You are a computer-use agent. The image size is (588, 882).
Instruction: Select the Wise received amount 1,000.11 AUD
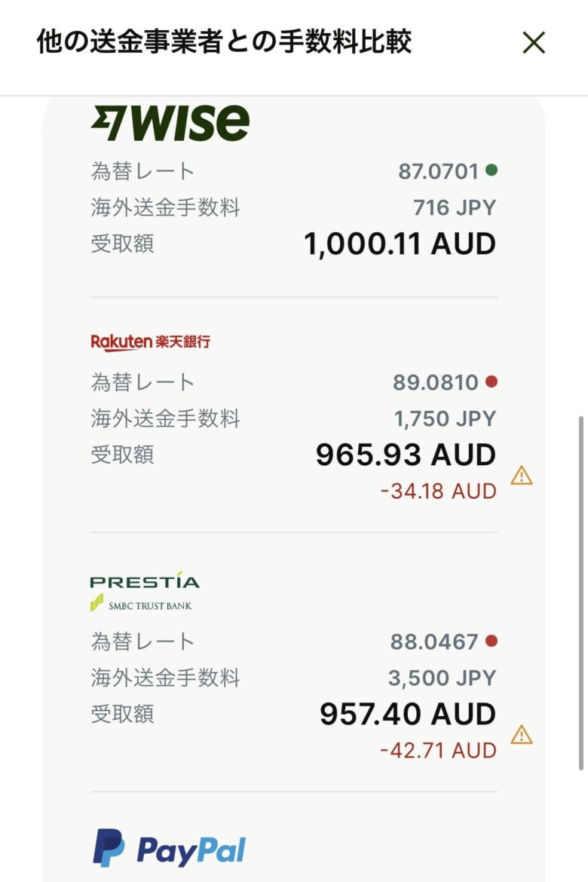point(400,244)
